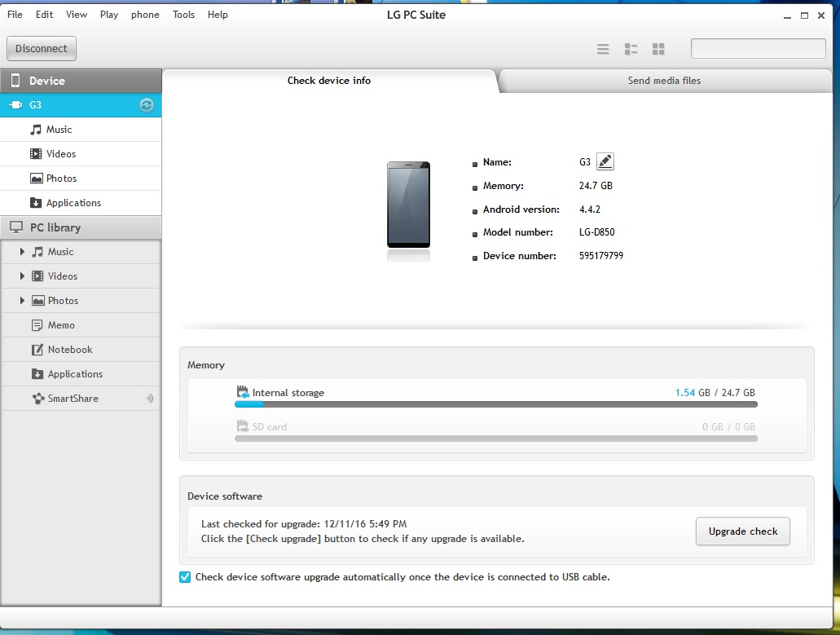
Task: Click the device Applications download icon
Action: click(x=36, y=202)
